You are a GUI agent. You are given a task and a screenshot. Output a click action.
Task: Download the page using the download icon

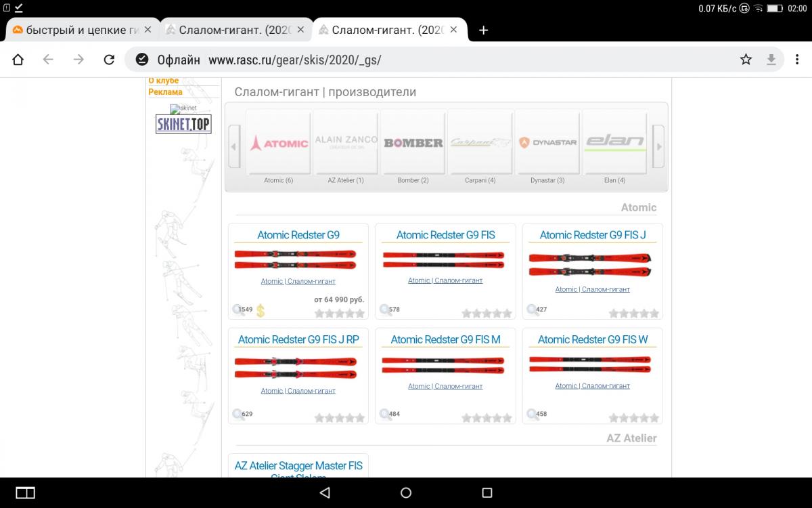point(771,60)
